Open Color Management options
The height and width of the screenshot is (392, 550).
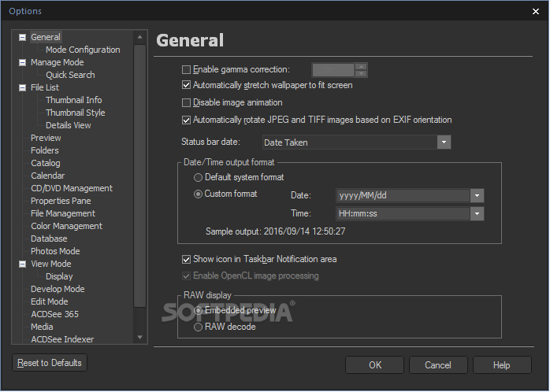click(x=66, y=226)
